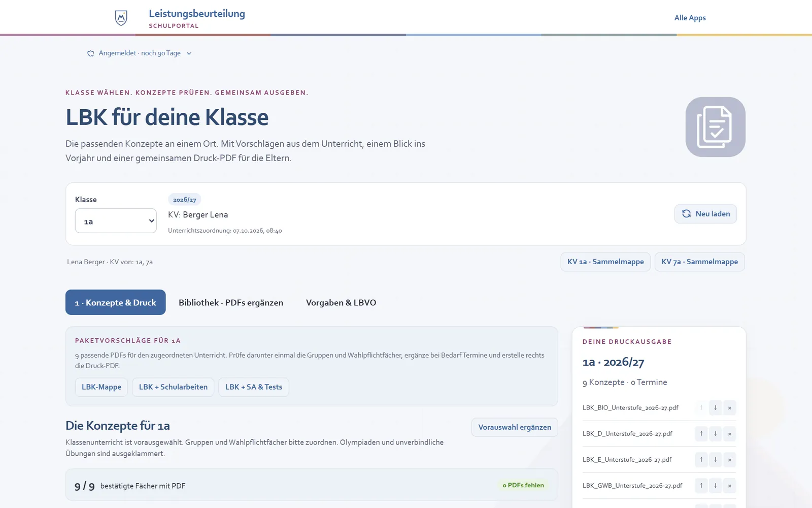Reload data with Neu laden button

[x=705, y=214]
